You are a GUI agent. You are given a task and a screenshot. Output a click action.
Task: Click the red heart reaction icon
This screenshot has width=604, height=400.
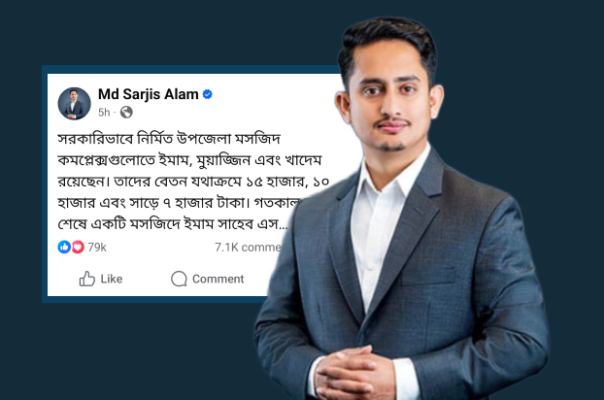[x=78, y=247]
